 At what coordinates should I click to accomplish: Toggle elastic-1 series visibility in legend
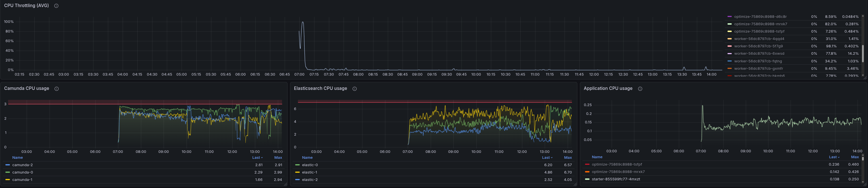point(309,172)
